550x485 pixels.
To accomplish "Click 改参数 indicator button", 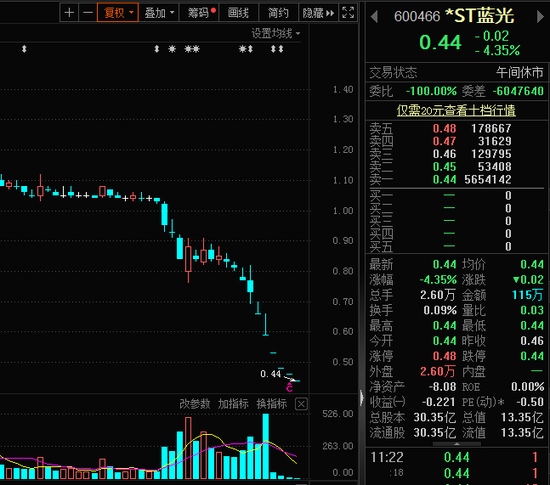I will pyautogui.click(x=195, y=404).
